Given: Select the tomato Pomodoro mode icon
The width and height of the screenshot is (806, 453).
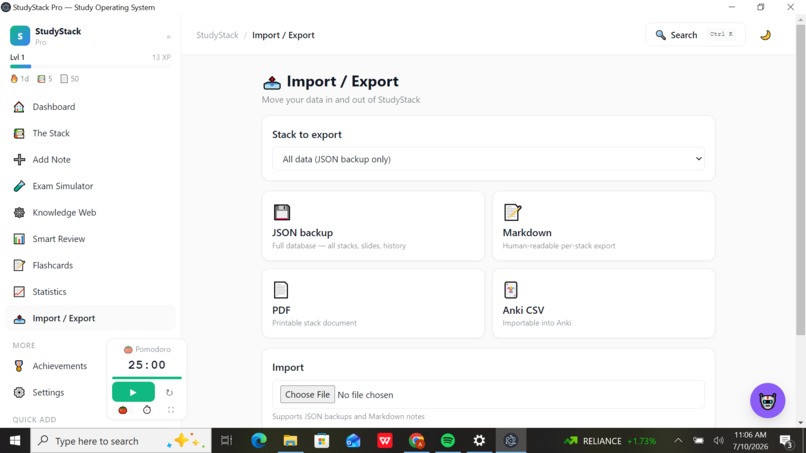Looking at the screenshot, I should [x=123, y=410].
